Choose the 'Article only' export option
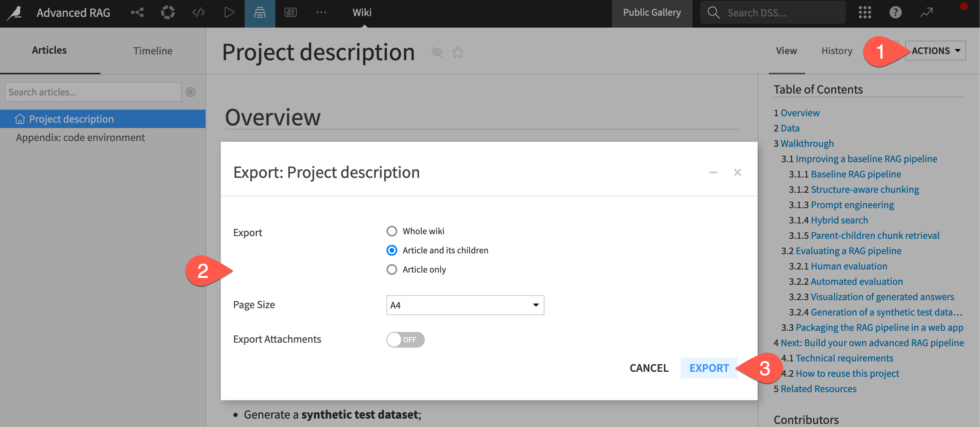Viewport: 980px width, 427px height. click(x=391, y=269)
